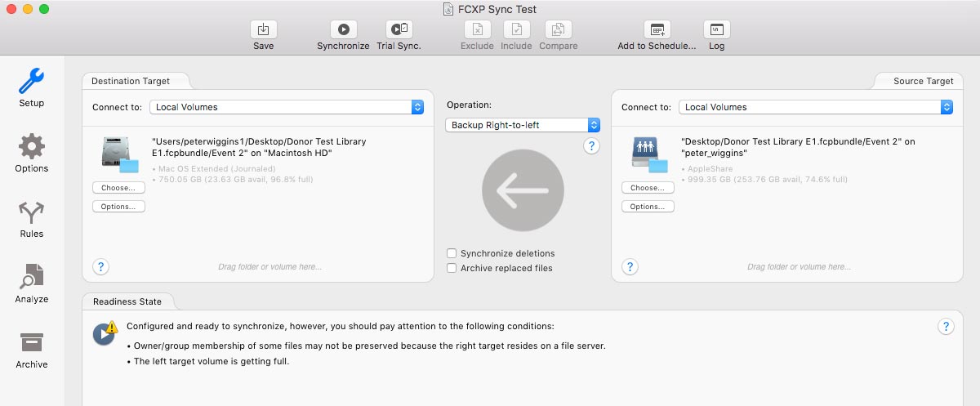Viewport: 980px width, 406px height.
Task: Click the source path text on peter_wiggins
Action: [798, 147]
